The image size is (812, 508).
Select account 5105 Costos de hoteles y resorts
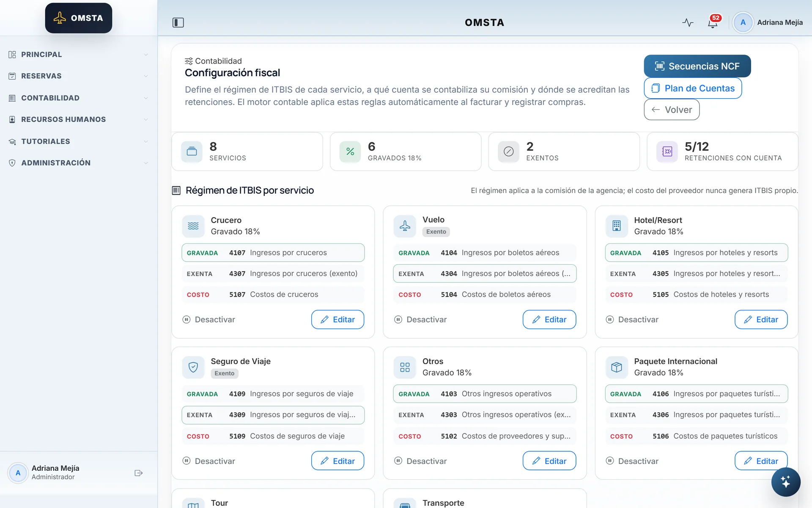pyautogui.click(x=697, y=295)
